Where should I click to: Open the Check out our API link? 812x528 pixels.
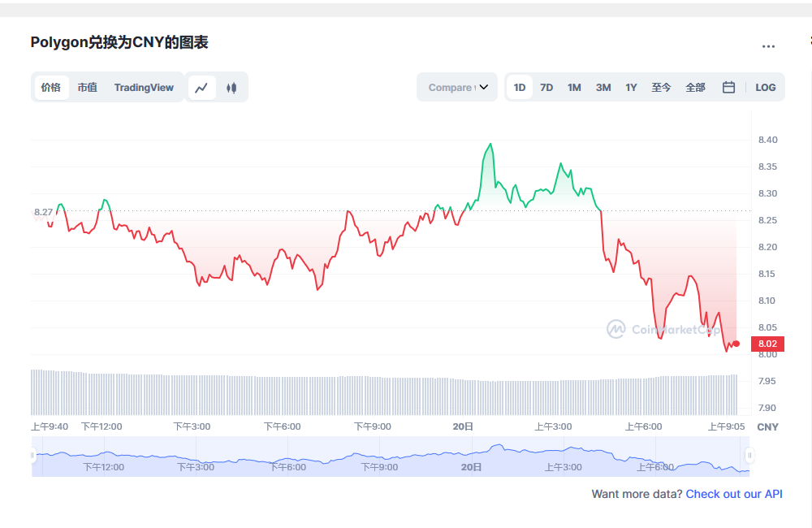pos(734,494)
